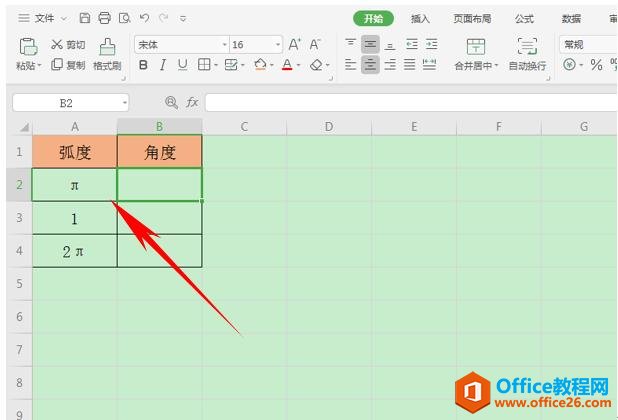Viewport: 618px width, 420px height.
Task: Toggle bold formatting
Action: click(x=143, y=65)
